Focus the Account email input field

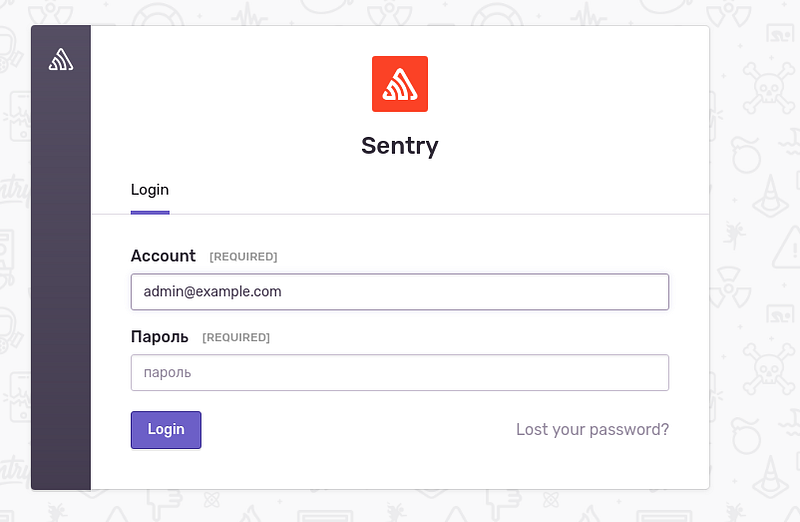(399, 291)
